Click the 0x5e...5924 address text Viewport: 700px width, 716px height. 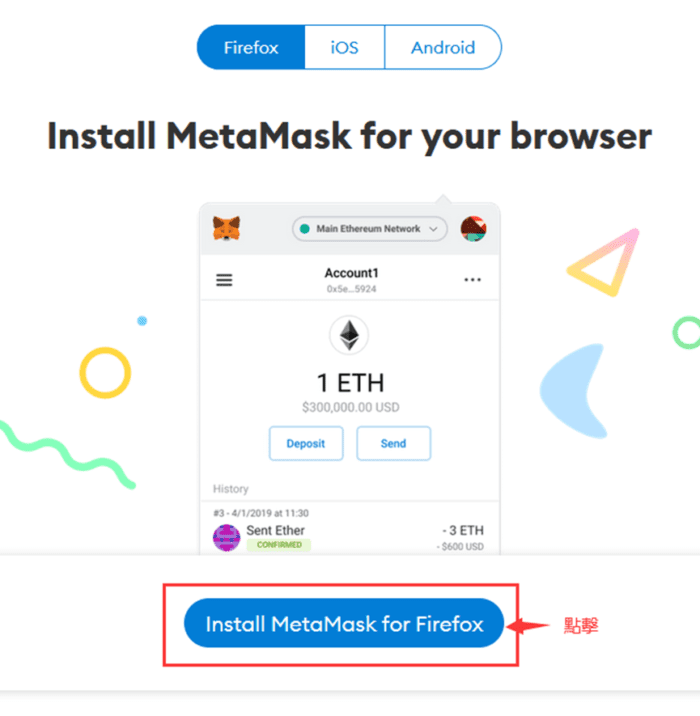click(x=352, y=289)
